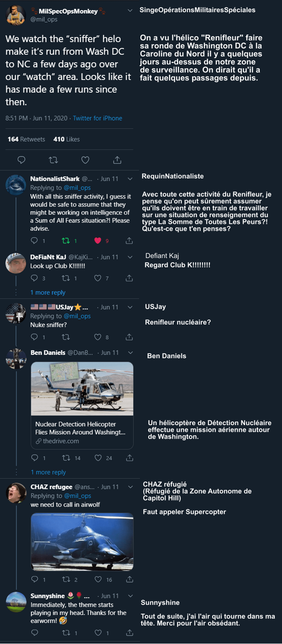This screenshot has height=644, width=282.
Task: Open the dropdown on MilSpecOpsMonkey's tweet
Action: pyautogui.click(x=129, y=11)
